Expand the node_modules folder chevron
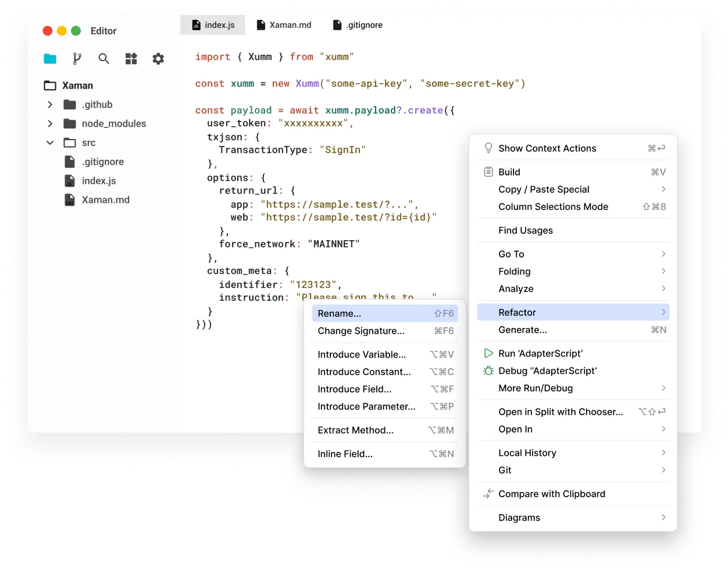Image resolution: width=728 pixels, height=571 pixels. click(50, 124)
